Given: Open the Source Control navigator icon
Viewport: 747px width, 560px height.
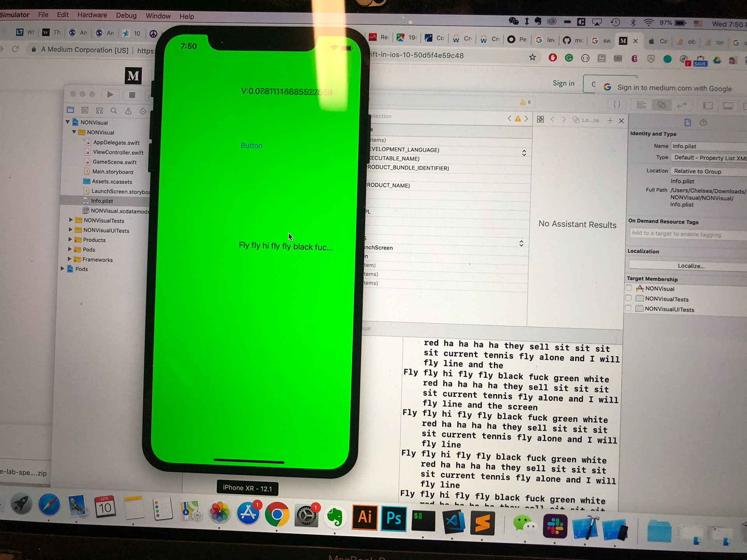Looking at the screenshot, I should tap(85, 110).
